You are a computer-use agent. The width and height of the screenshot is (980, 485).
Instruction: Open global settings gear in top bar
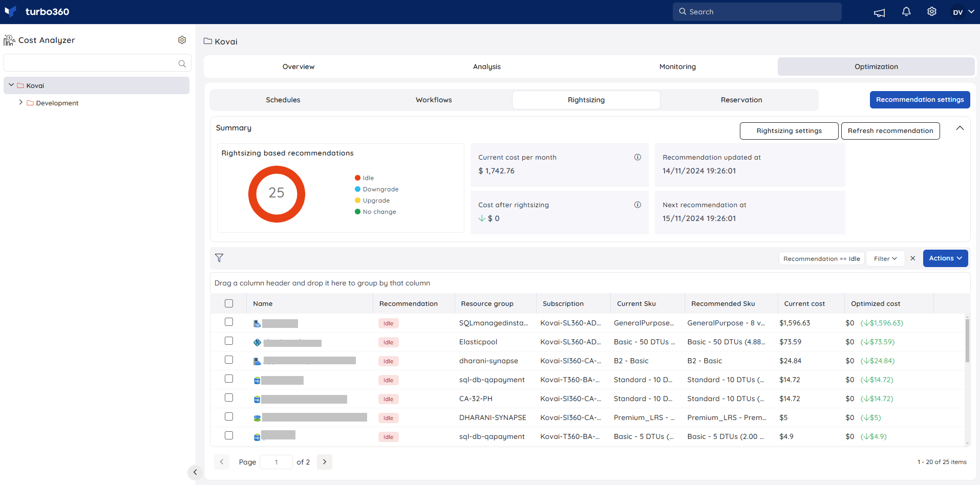click(931, 12)
